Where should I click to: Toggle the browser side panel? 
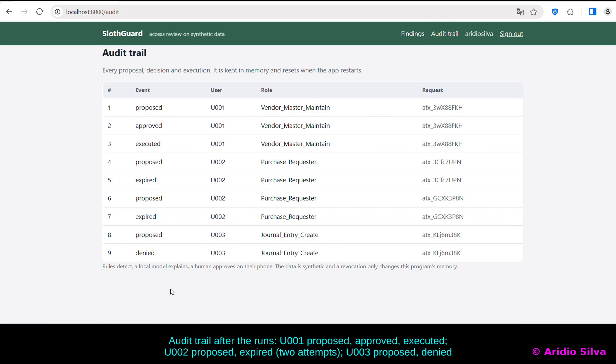pos(592,12)
